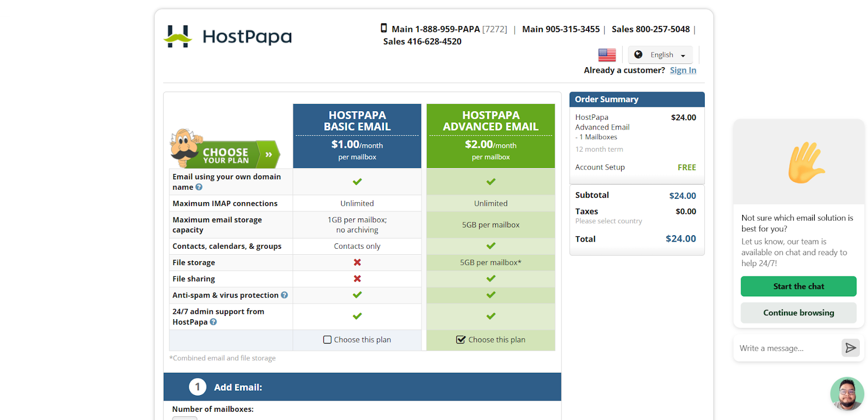Click the waving hand icon in chat

pyautogui.click(x=806, y=162)
